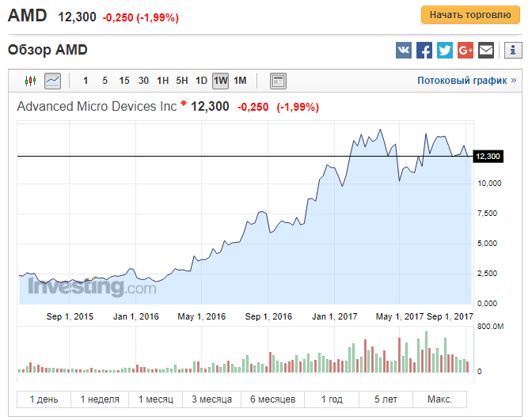Switch chart to candlestick view
The width and height of the screenshot is (532, 420).
31,81
